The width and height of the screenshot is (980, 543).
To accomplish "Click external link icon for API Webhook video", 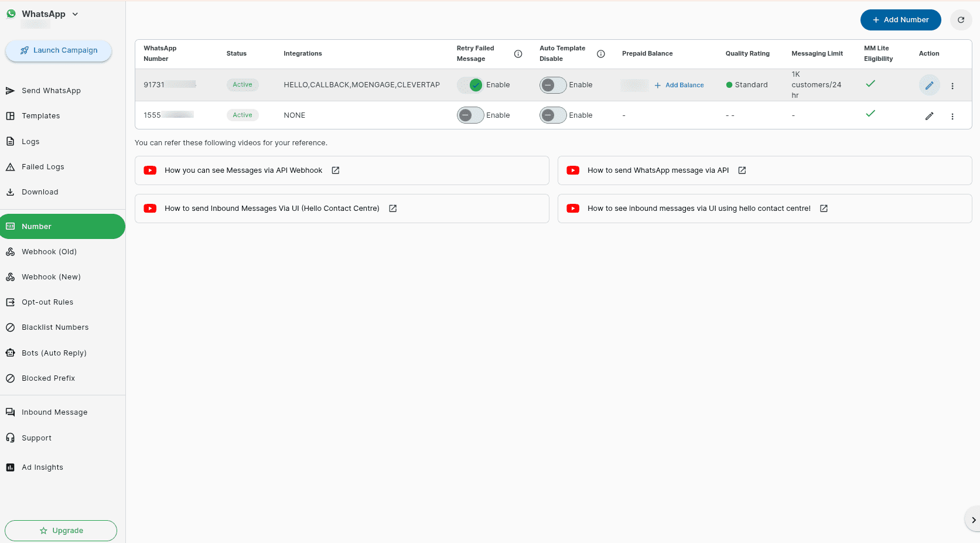I will [x=336, y=170].
